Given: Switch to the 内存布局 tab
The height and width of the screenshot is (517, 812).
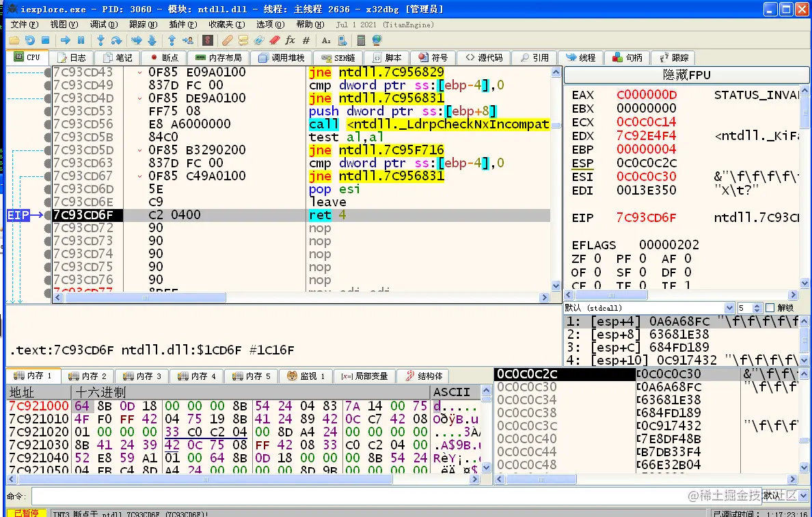Looking at the screenshot, I should (x=218, y=57).
